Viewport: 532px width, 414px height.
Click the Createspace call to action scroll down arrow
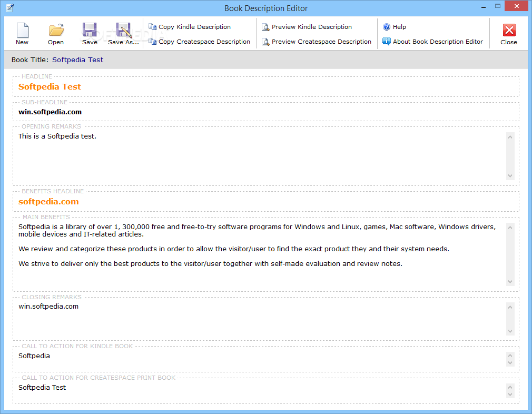510,395
